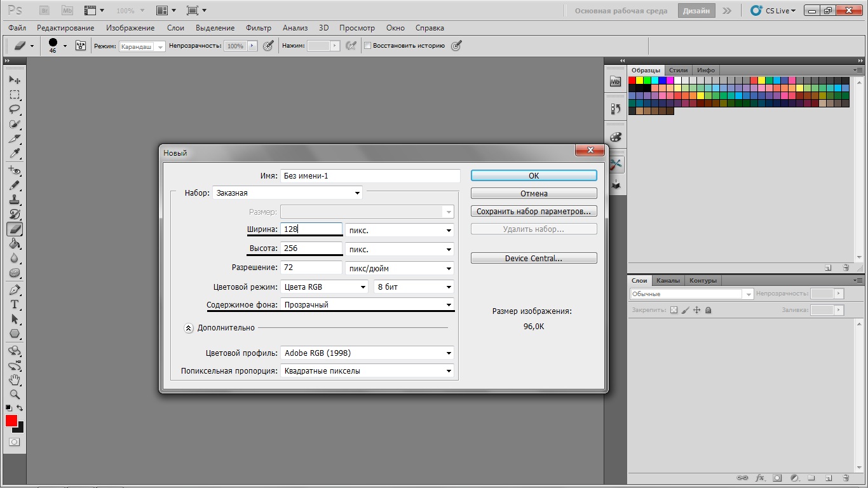Select the Paint Bucket tool
Screen dimensions: 868x488
click(15, 244)
